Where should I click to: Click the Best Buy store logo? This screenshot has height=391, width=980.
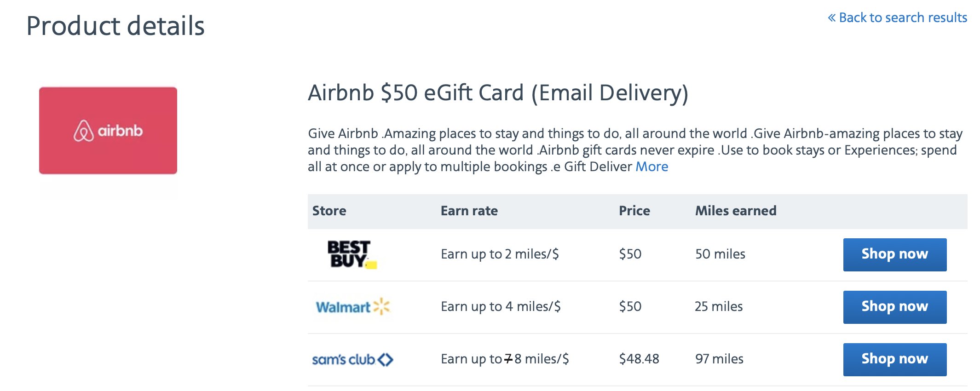tap(352, 254)
